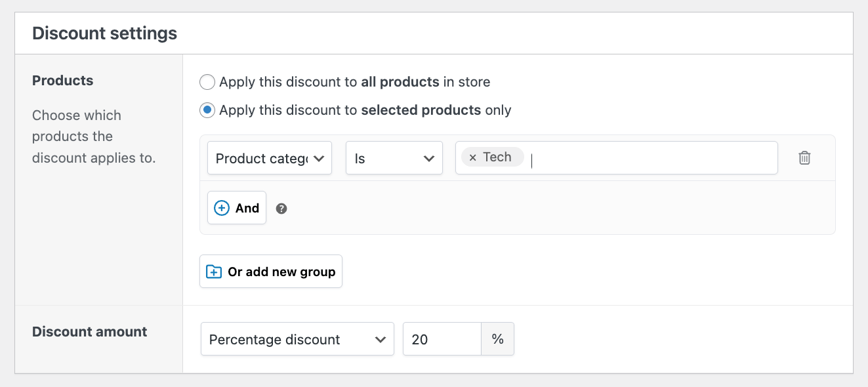
Task: Click the plus circle icon beside And
Action: click(222, 208)
